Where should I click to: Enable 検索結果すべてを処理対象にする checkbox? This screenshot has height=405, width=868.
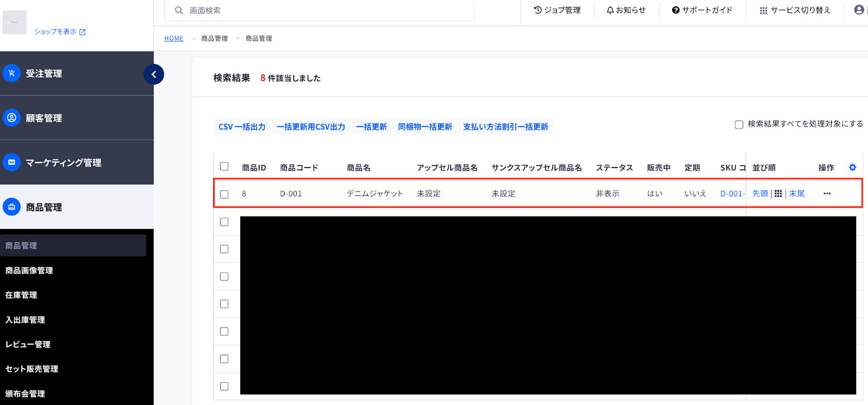[x=739, y=125]
